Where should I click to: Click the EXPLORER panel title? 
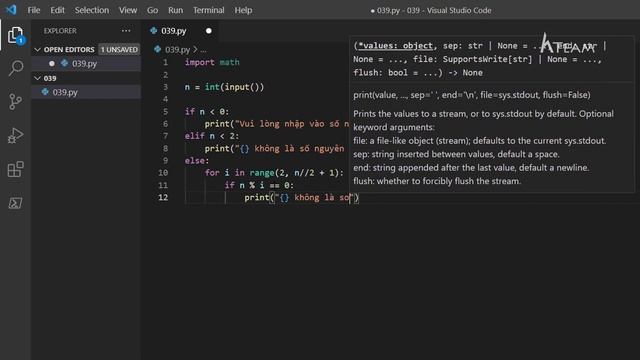tap(60, 31)
